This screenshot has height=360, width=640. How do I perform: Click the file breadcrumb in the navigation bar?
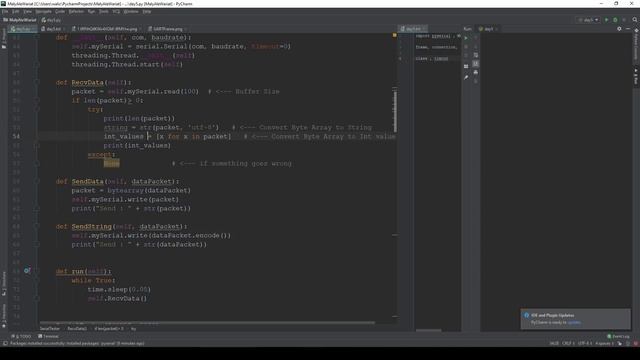click(x=51, y=20)
